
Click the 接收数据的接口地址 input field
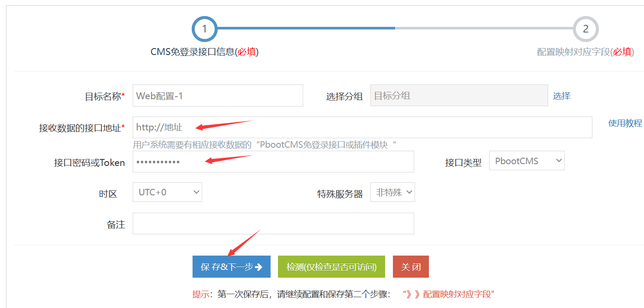point(362,127)
